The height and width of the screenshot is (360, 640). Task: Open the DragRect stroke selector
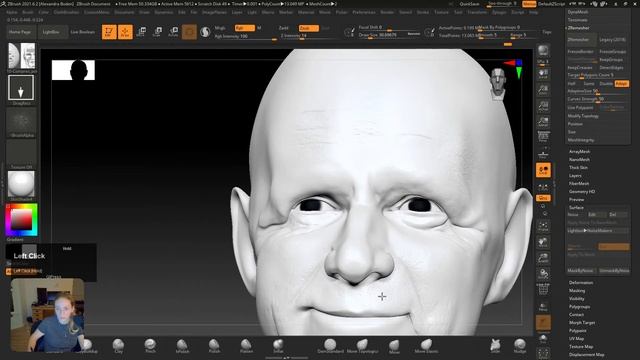[21, 88]
